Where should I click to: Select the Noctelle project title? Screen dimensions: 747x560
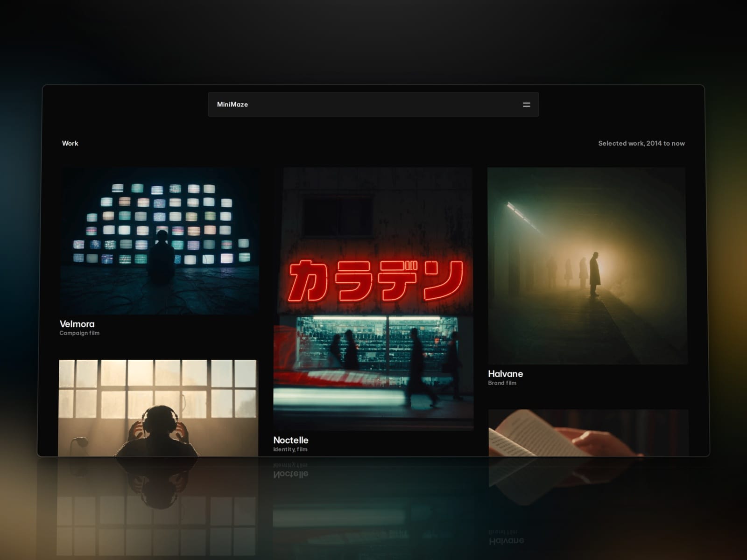click(291, 440)
